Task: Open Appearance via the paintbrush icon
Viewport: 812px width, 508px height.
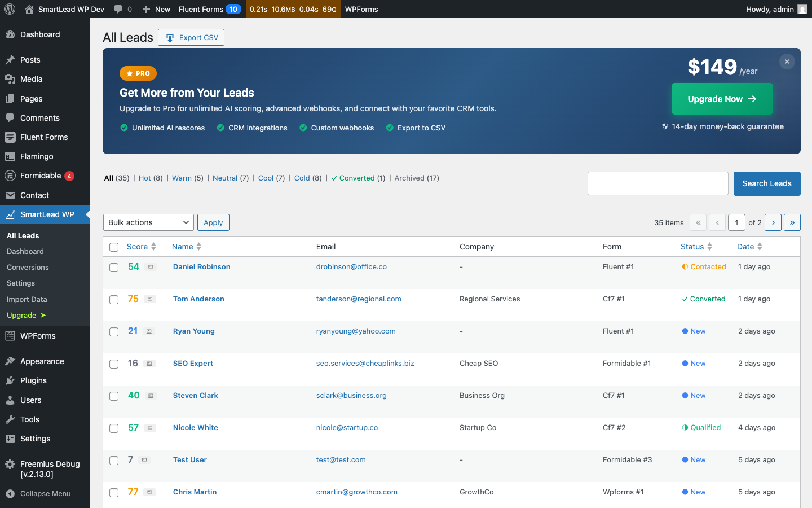Action: pyautogui.click(x=11, y=361)
